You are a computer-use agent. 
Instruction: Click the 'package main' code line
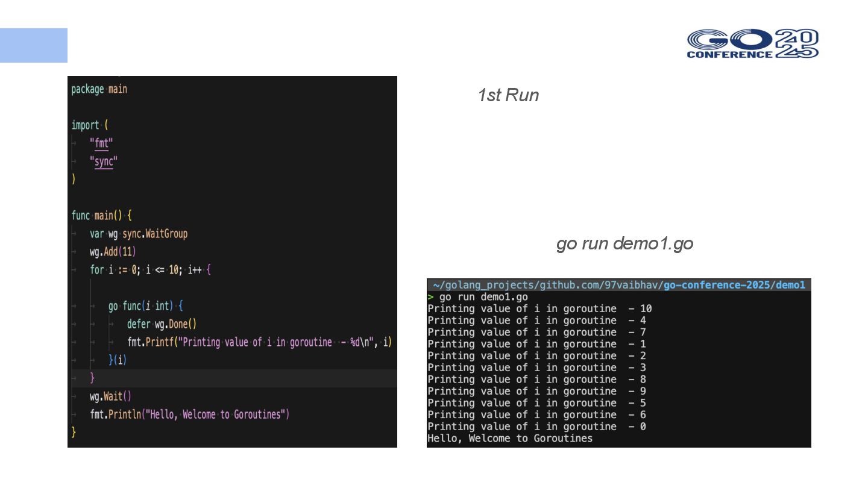pos(99,89)
